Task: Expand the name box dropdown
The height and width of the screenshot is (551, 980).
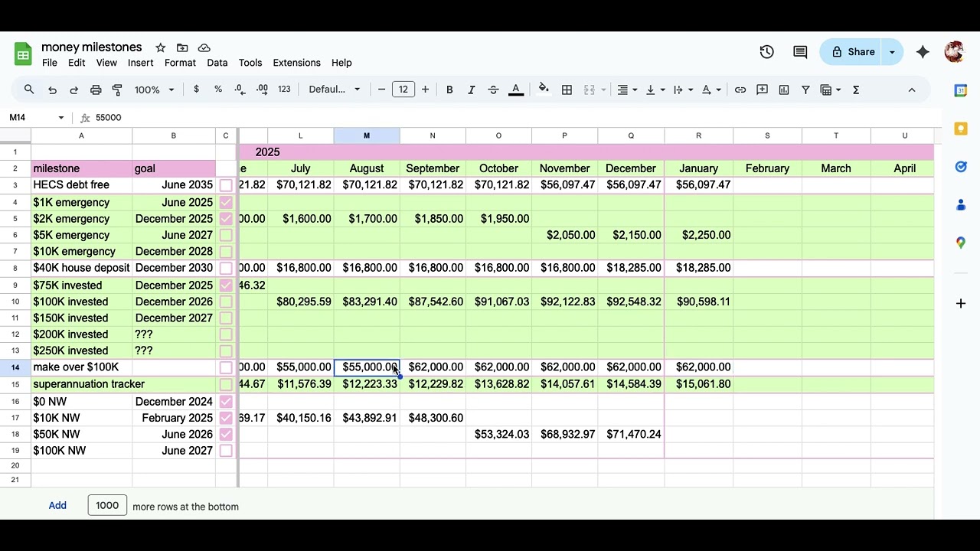Action: [60, 117]
